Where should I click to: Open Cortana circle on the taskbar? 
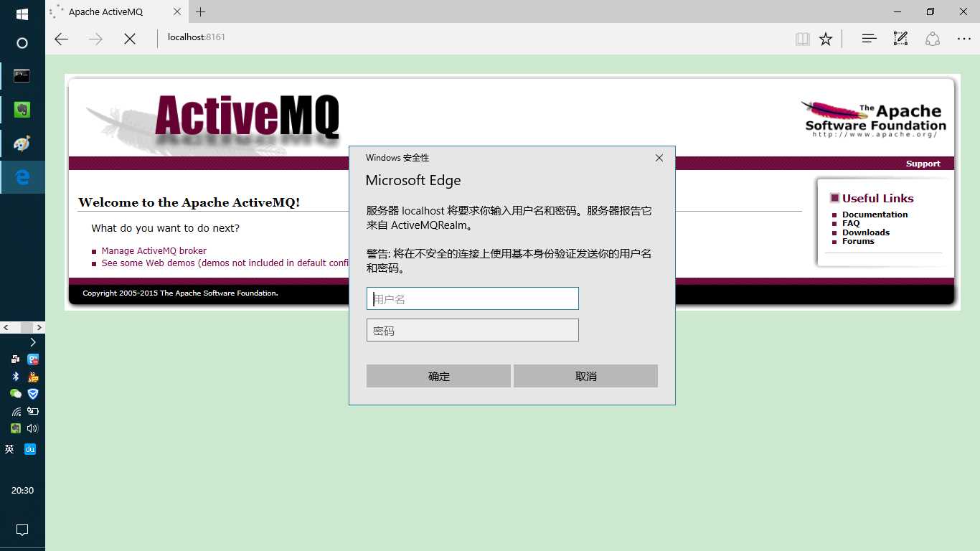[22, 43]
